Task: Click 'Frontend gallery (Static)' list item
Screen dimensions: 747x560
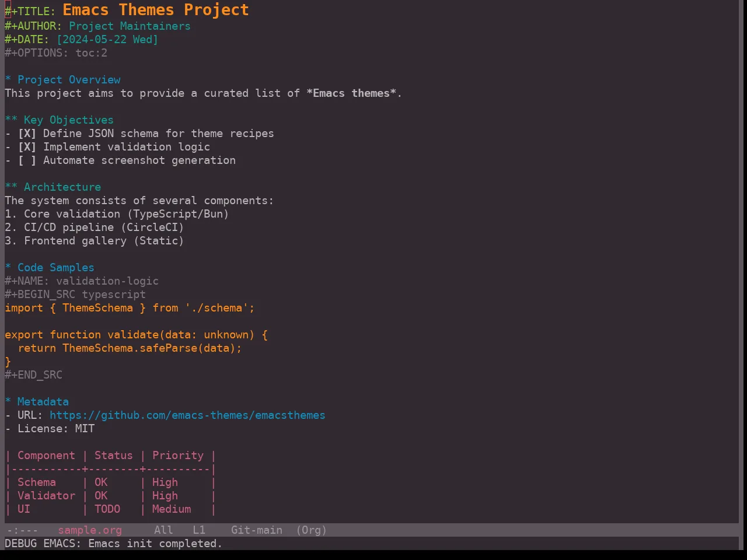Action: point(95,241)
